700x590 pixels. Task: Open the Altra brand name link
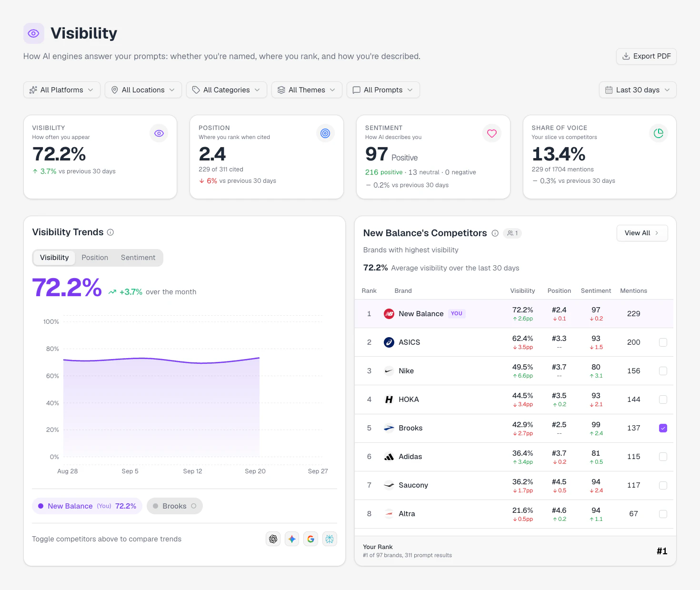pyautogui.click(x=407, y=514)
